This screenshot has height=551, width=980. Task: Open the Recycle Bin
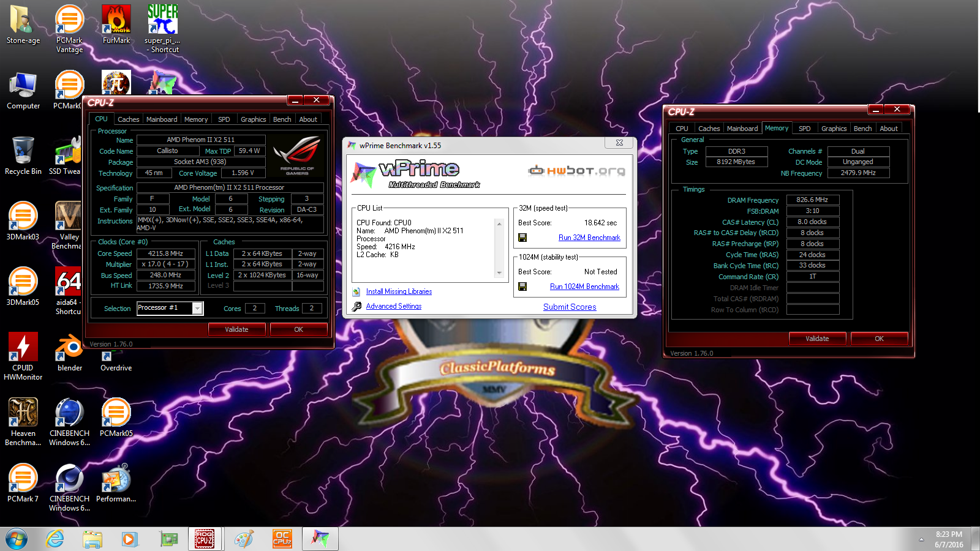23,156
